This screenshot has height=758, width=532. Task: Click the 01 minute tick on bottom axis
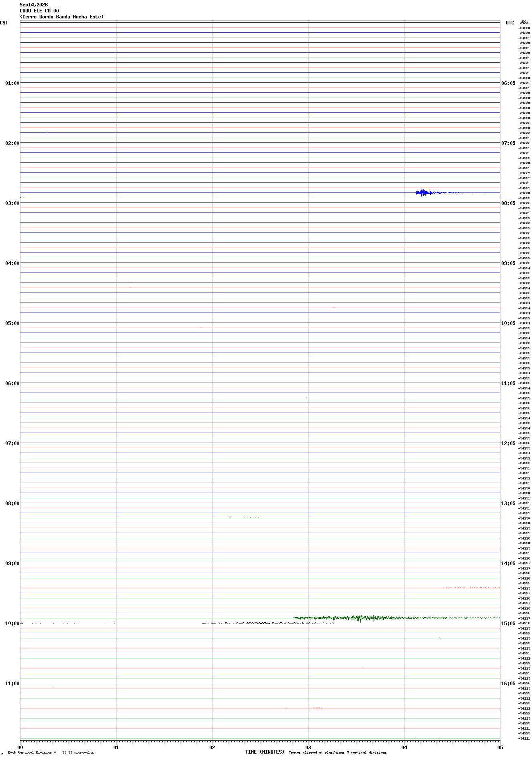tap(116, 747)
